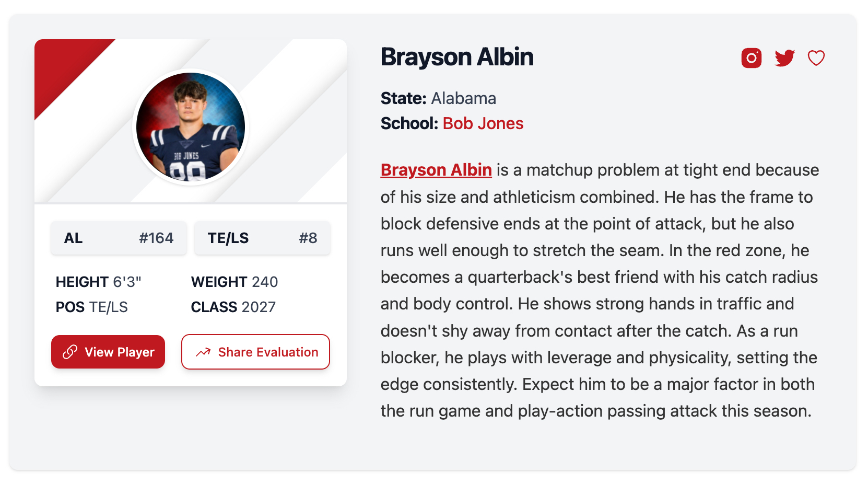Follow the underlined Brayson Albin link
The width and height of the screenshot is (868, 483).
pos(436,170)
